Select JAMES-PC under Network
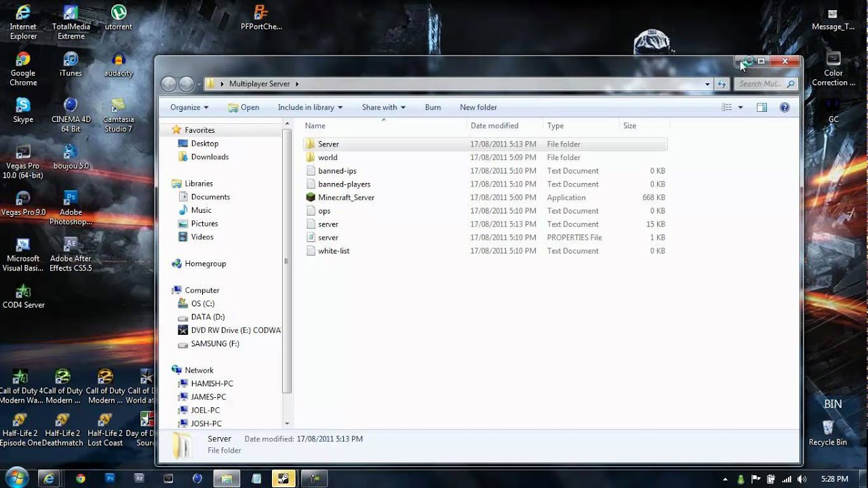This screenshot has width=868, height=488. pyautogui.click(x=201, y=397)
